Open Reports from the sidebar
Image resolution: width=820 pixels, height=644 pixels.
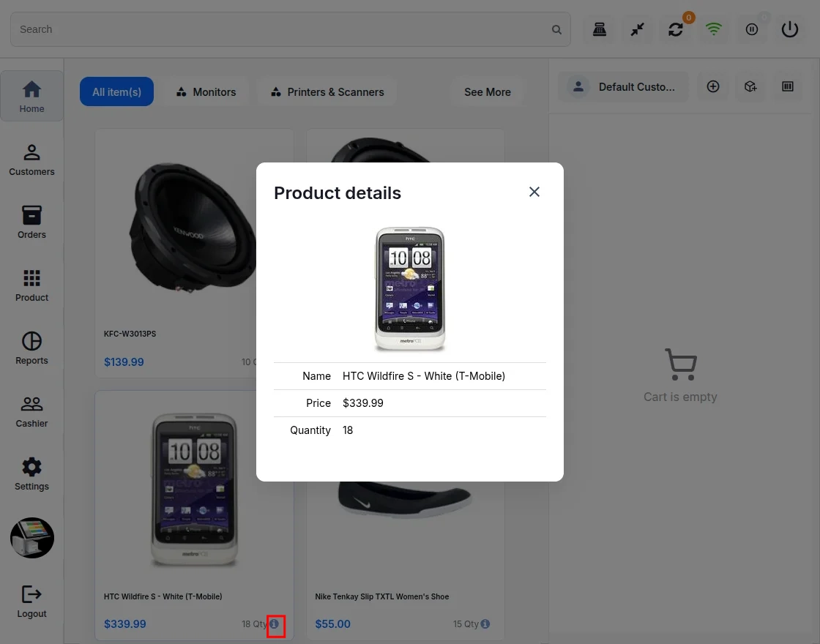click(32, 348)
